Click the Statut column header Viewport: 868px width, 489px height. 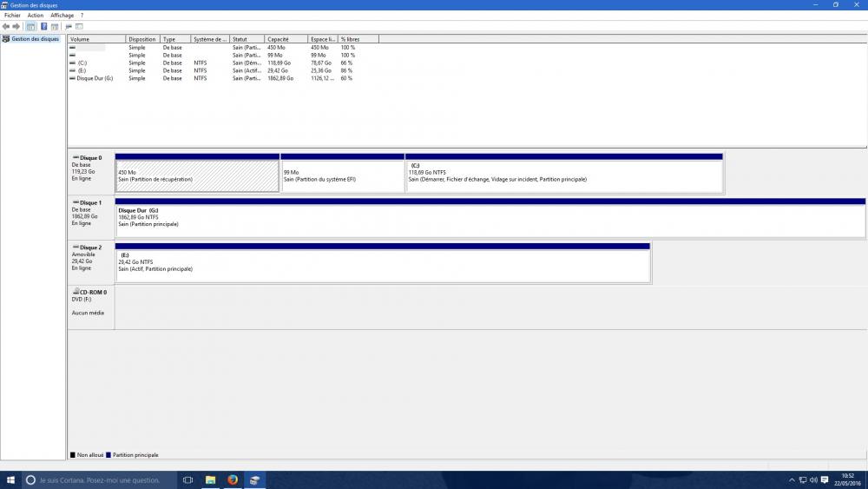pos(247,39)
